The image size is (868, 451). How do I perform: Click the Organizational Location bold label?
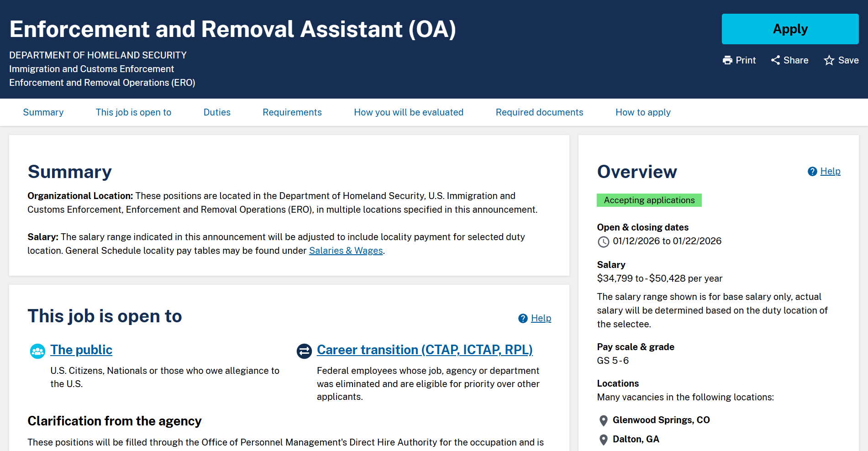(80, 196)
